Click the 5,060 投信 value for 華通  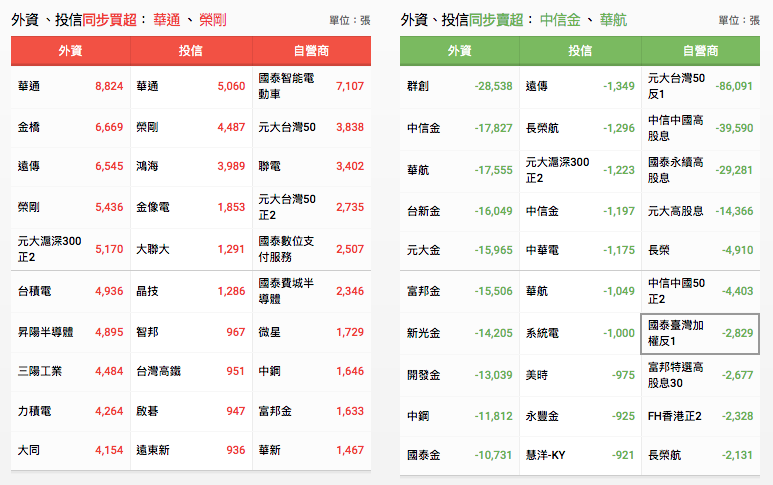pos(231,86)
